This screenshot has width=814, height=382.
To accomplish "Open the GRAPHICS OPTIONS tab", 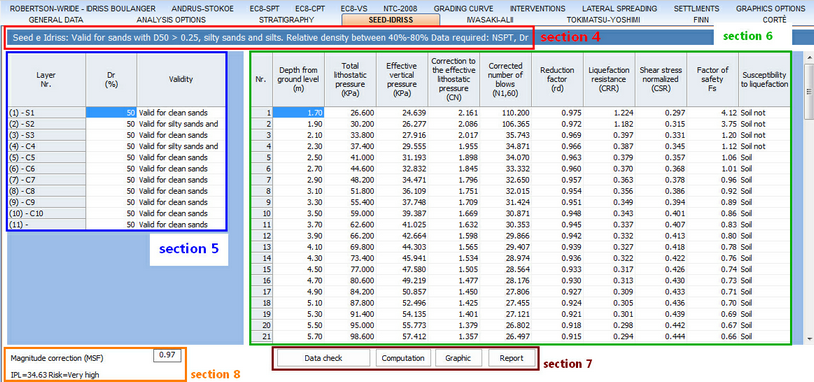I will tap(770, 8).
